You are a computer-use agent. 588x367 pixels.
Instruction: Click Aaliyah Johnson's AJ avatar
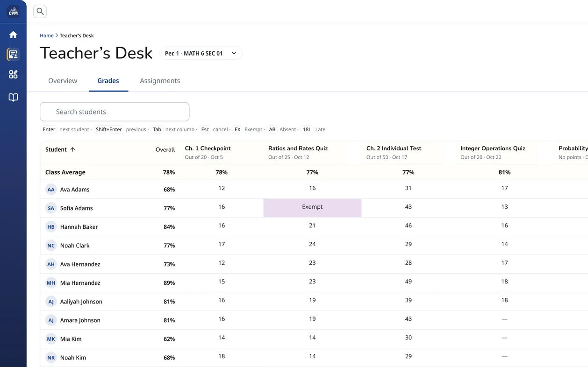pos(51,302)
